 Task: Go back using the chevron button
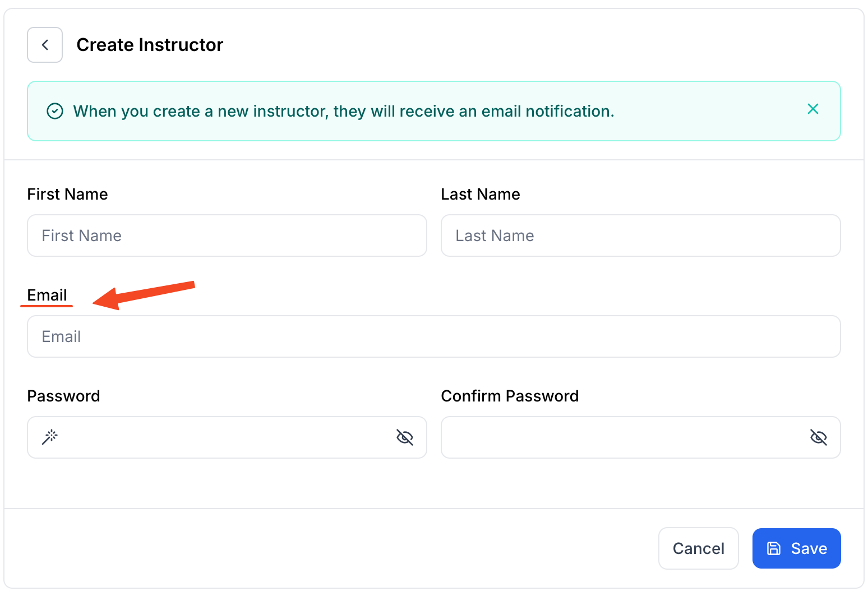45,45
